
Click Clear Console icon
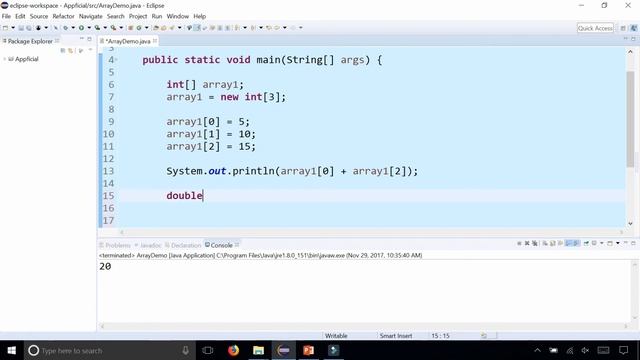pyautogui.click(x=545, y=243)
